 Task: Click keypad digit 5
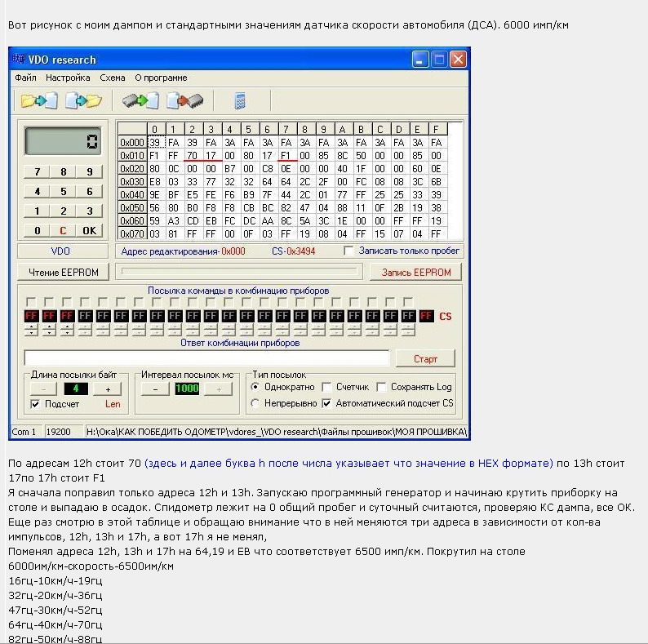(x=63, y=191)
